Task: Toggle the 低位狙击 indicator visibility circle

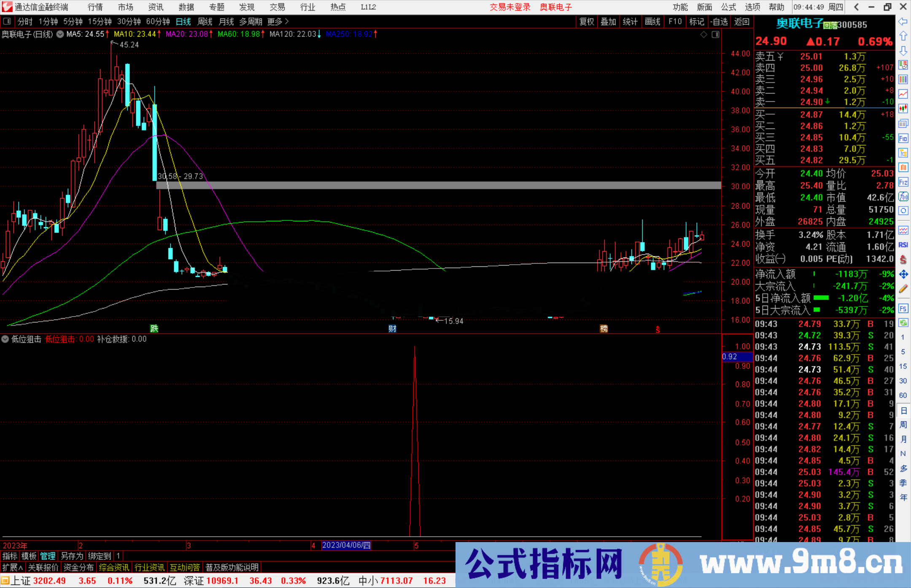Action: tap(5, 339)
